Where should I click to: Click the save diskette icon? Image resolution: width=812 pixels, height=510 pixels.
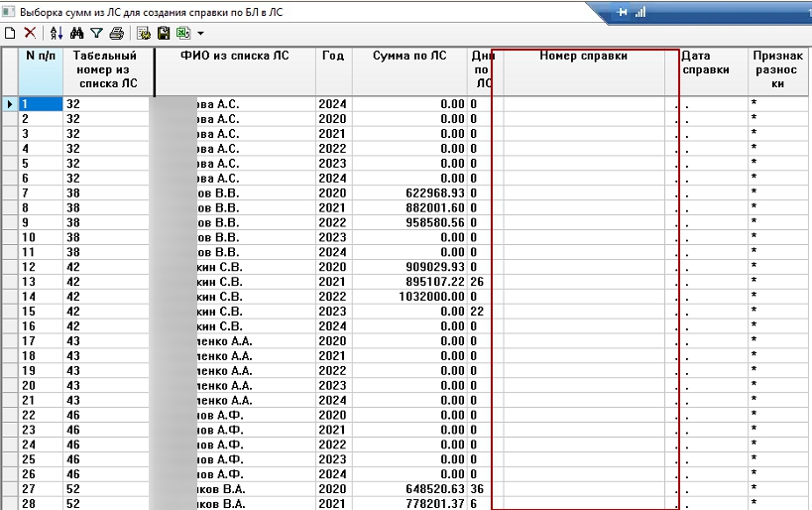click(164, 33)
